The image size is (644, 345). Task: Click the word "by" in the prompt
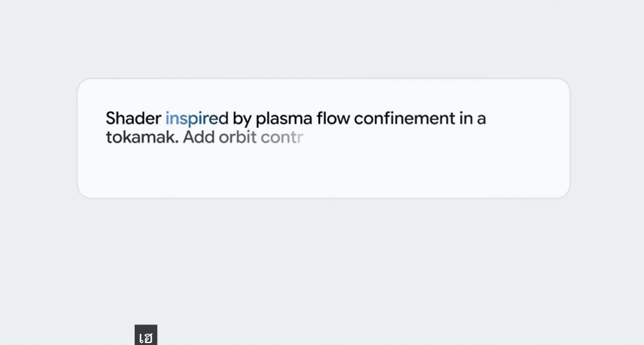click(x=242, y=119)
